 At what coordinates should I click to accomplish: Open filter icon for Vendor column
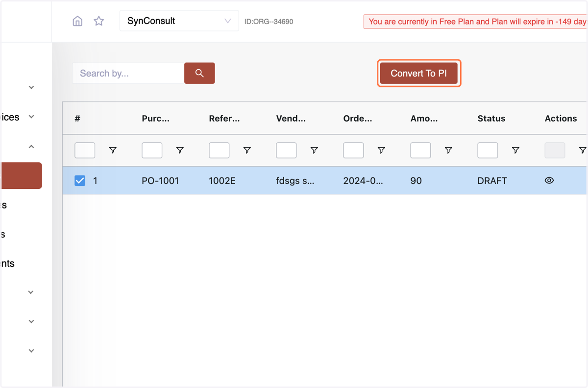(x=314, y=150)
